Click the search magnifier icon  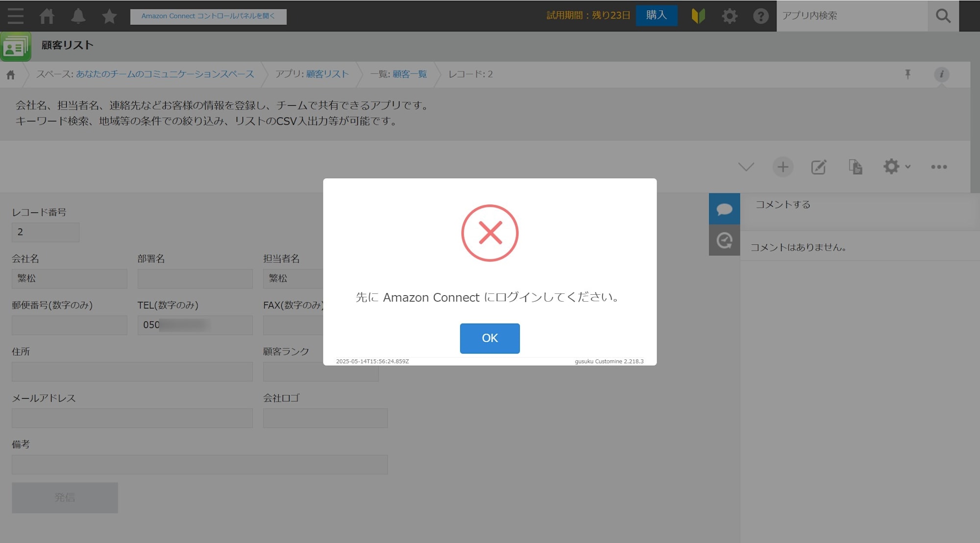943,16
